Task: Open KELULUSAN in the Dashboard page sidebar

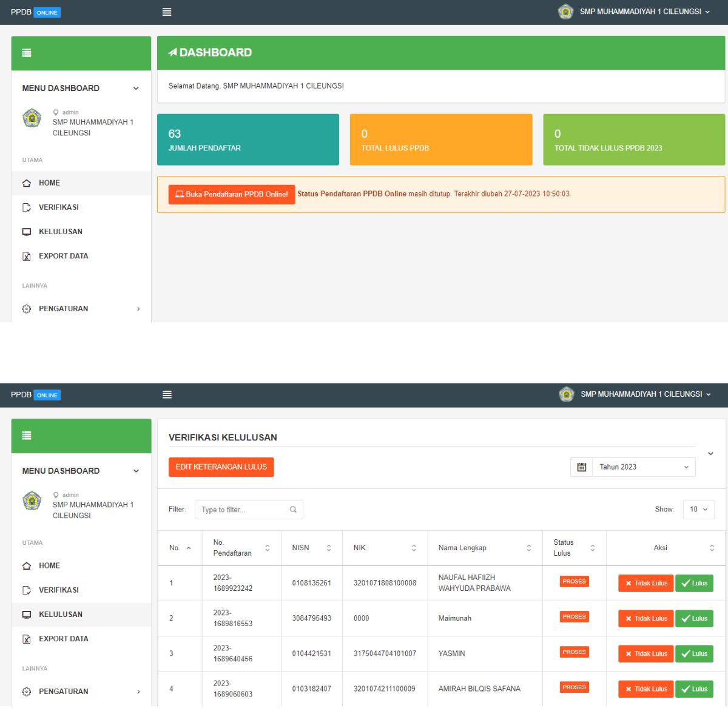Action: 81,232
